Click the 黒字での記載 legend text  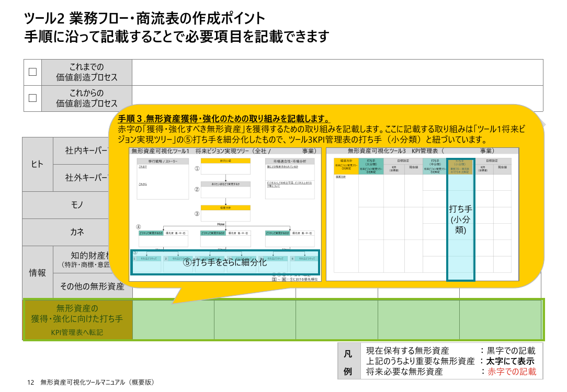(511, 351)
